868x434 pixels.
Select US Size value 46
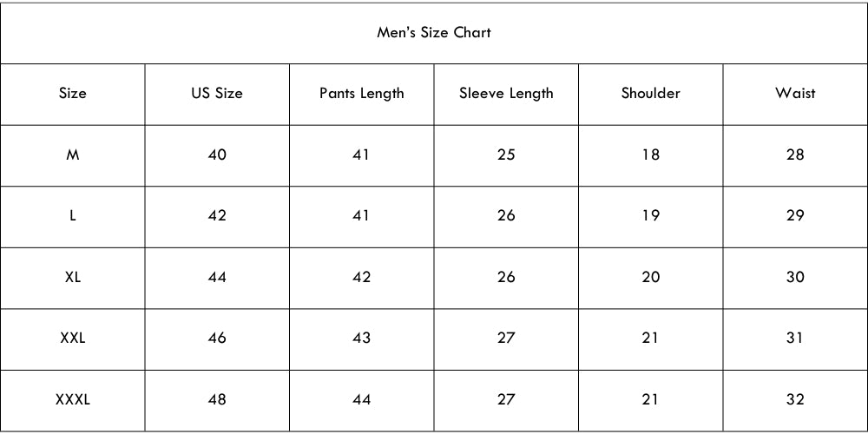tap(217, 339)
